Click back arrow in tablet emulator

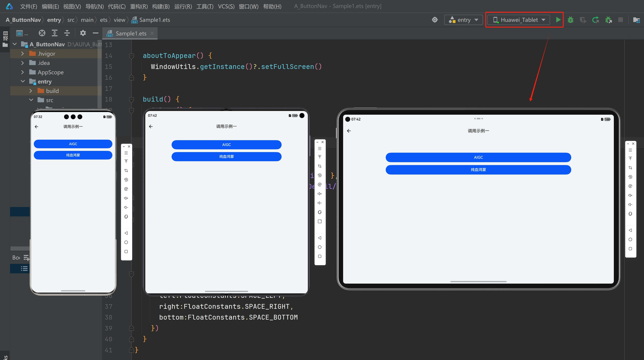click(x=349, y=131)
